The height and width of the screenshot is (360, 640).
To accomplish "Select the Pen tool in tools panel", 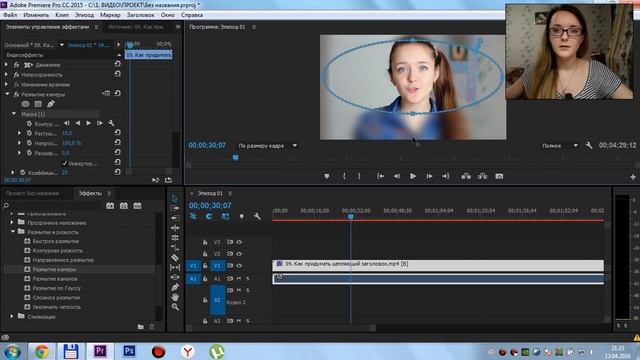I will point(175,287).
